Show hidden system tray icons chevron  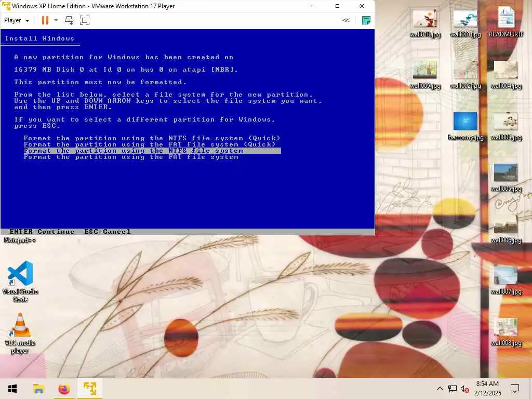tap(440, 389)
